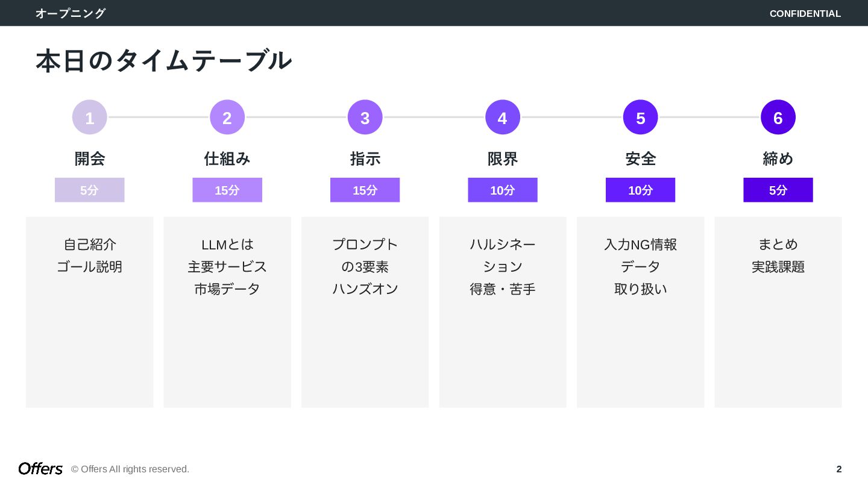Viewport: 868px width, 488px height.
Task: Click the まとめ 実践課題 card
Action: pyautogui.click(x=778, y=312)
